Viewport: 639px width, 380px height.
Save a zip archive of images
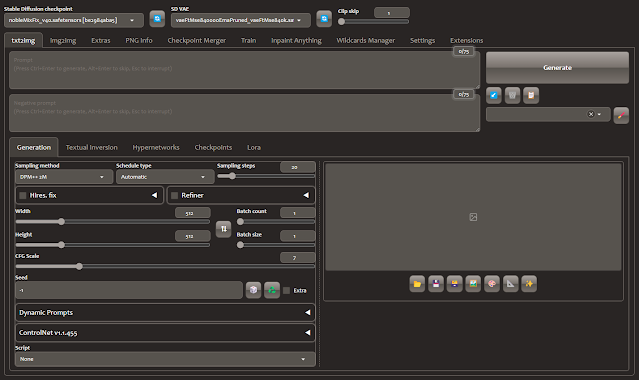point(454,284)
